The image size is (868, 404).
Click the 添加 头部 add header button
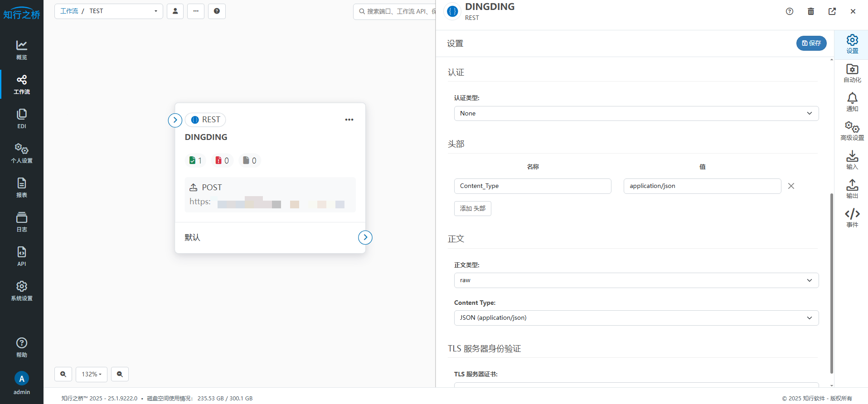pos(473,208)
